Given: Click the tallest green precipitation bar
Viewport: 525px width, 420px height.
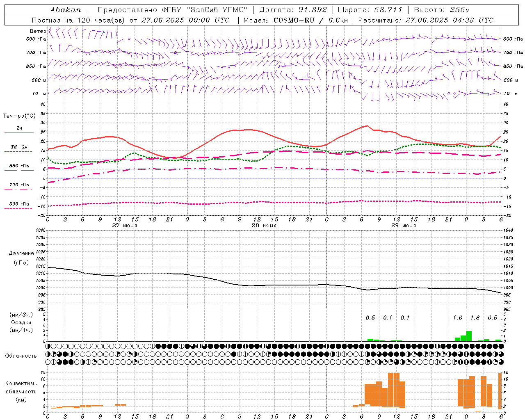Looking at the screenshot, I should coord(469,336).
